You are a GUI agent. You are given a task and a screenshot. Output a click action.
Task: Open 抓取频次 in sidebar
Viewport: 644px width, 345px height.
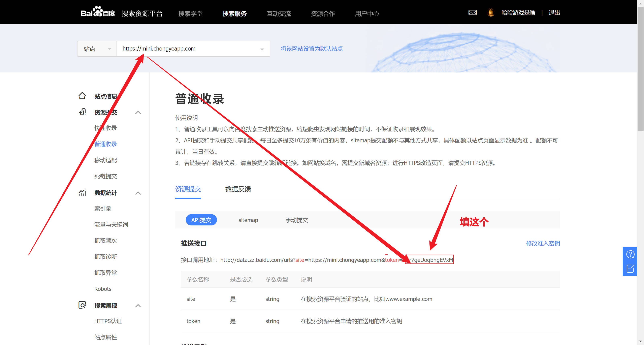point(105,241)
